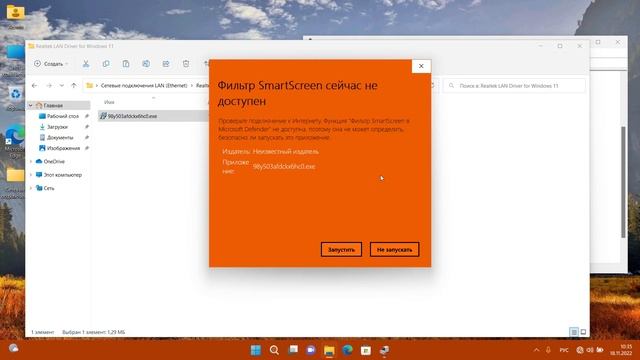Viewport: 640px width, 360px height.
Task: Select the 98y503afdclx6hd.exe file in the list
Action: pyautogui.click(x=132, y=116)
